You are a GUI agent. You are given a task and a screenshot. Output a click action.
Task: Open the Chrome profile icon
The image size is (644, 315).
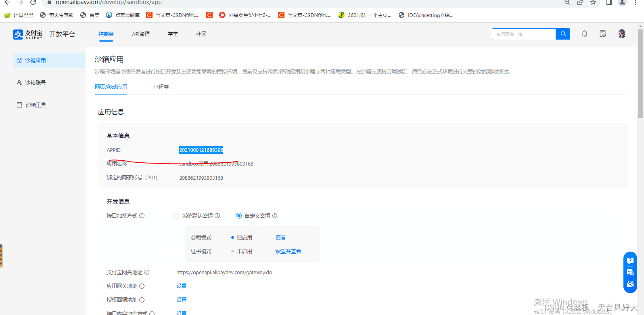[622, 2]
